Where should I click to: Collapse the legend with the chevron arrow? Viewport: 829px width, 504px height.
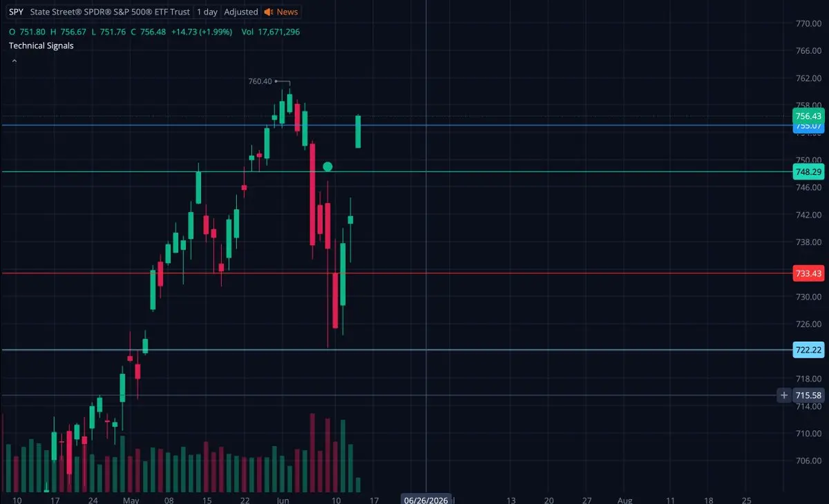(14, 61)
